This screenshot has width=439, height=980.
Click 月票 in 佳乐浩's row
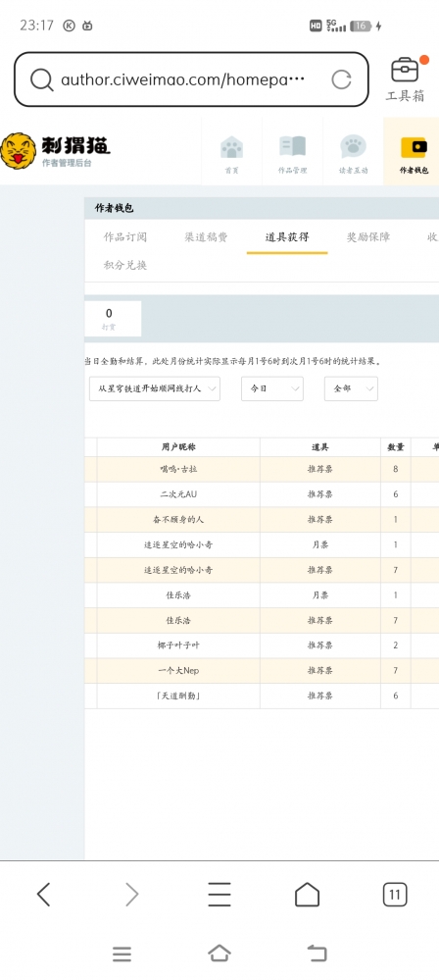[320, 595]
